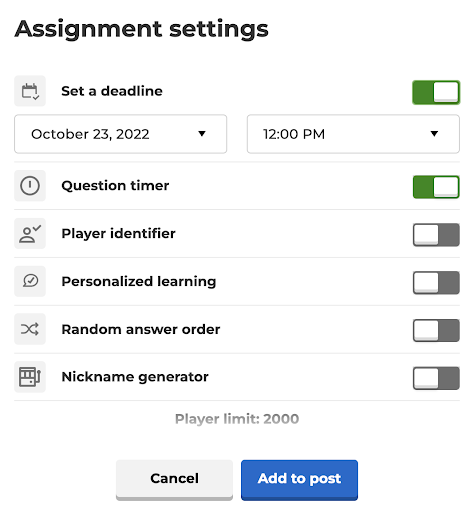This screenshot has width=474, height=512.
Task: Open the October 23, 2022 date dropdown
Action: click(120, 134)
